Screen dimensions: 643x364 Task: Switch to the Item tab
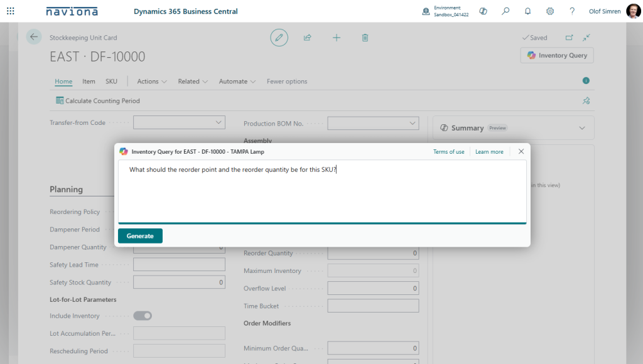89,82
